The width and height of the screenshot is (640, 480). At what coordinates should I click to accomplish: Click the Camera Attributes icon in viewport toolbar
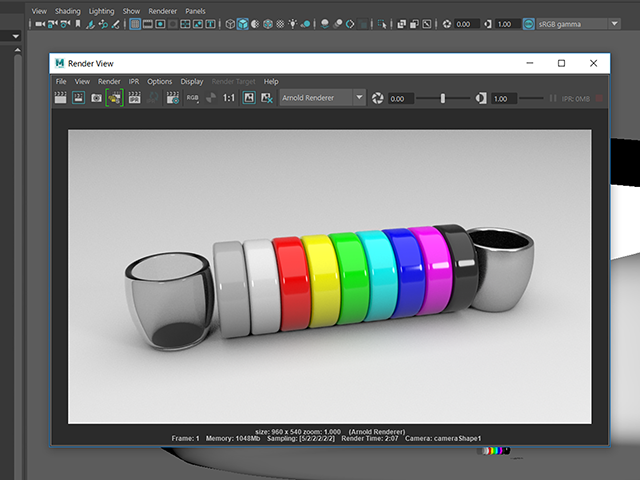coord(65,24)
